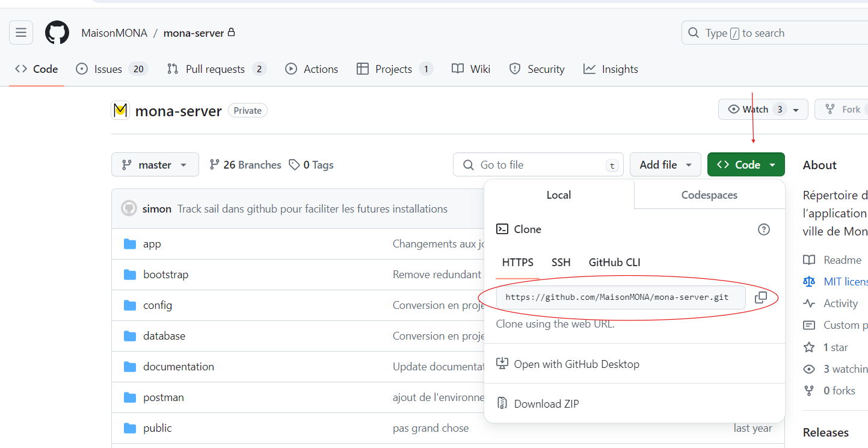Select the GitHub CLI clone option
The image size is (868, 448).
pos(615,263)
